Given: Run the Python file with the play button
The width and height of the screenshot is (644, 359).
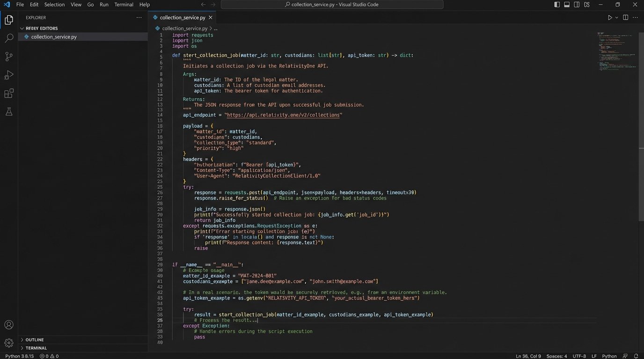Looking at the screenshot, I should [610, 17].
